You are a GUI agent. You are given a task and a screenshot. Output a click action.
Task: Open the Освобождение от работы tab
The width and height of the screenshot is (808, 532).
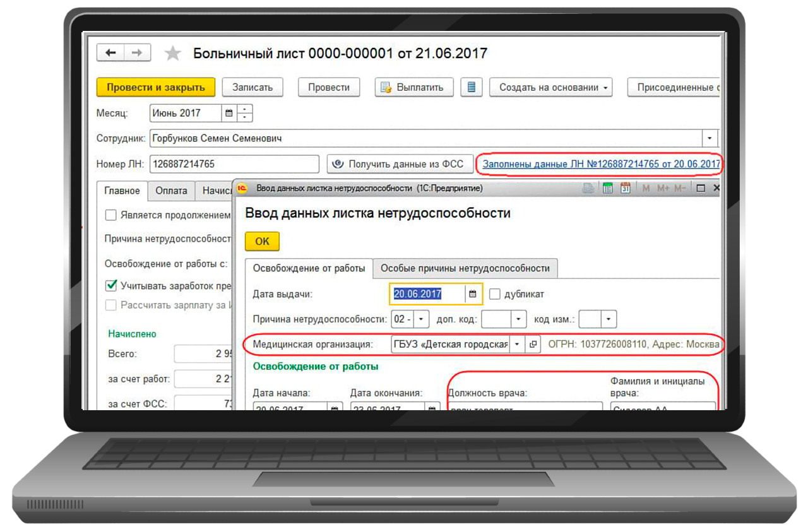[x=309, y=268]
